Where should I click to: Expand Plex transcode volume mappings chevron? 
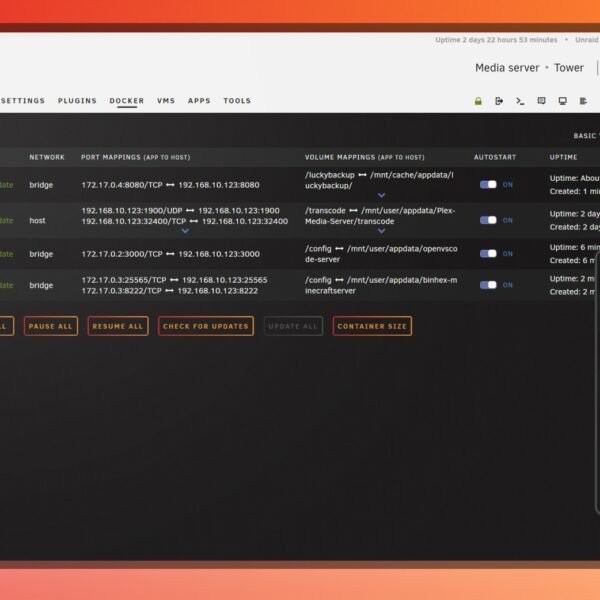[x=381, y=231]
